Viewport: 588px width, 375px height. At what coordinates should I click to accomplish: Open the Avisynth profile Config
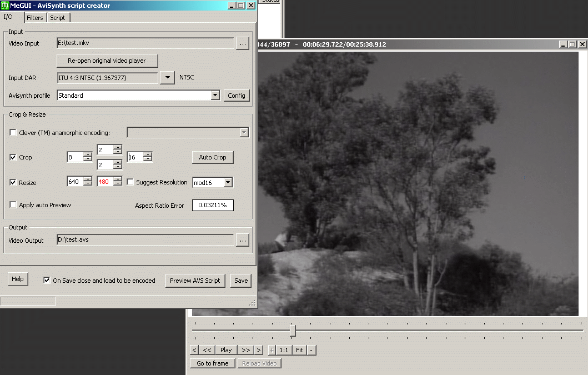click(x=236, y=96)
